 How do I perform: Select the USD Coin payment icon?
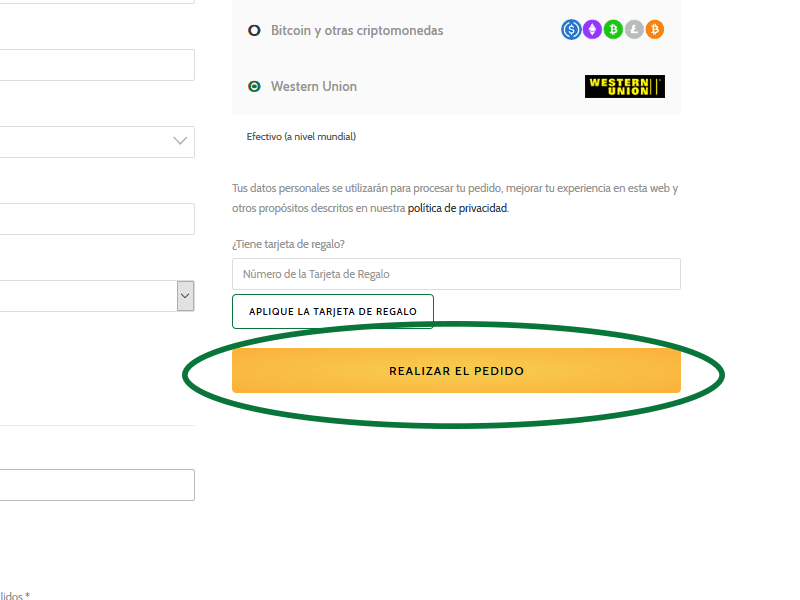pos(570,30)
